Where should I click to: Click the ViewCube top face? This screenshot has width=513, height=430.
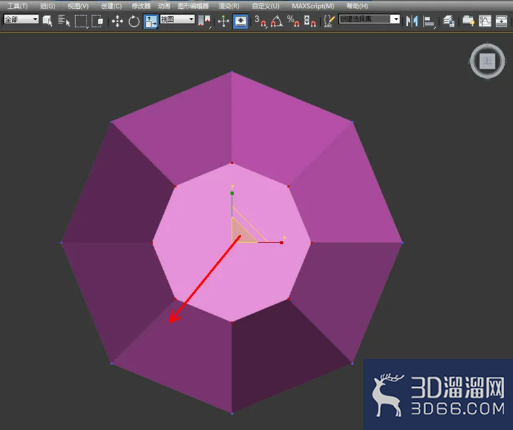coord(487,61)
